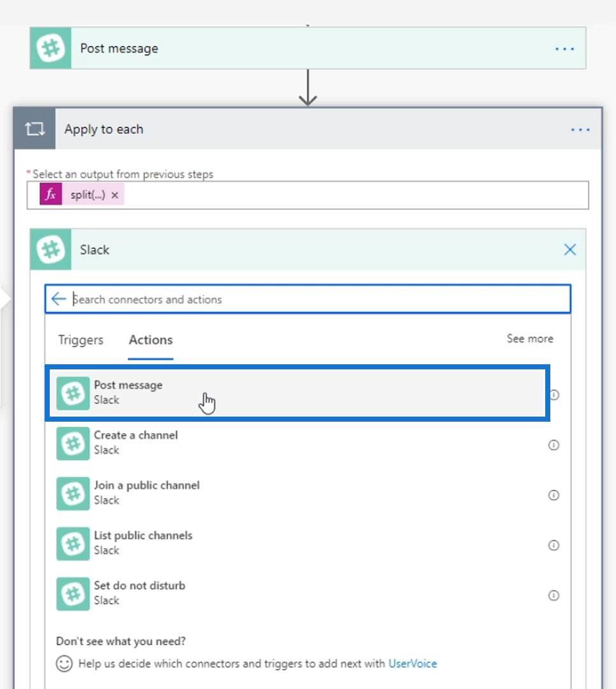Remove the split(...) expression token
This screenshot has height=689, width=616.
pos(115,195)
